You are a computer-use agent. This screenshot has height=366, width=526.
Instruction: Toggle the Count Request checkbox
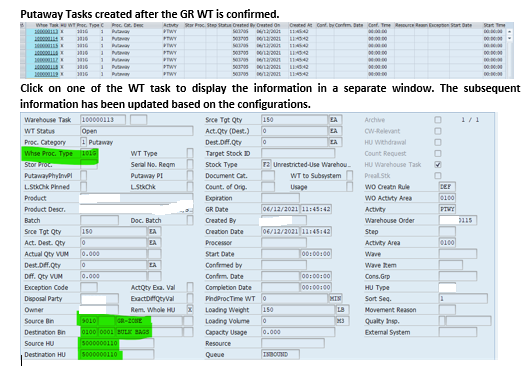tap(438, 153)
